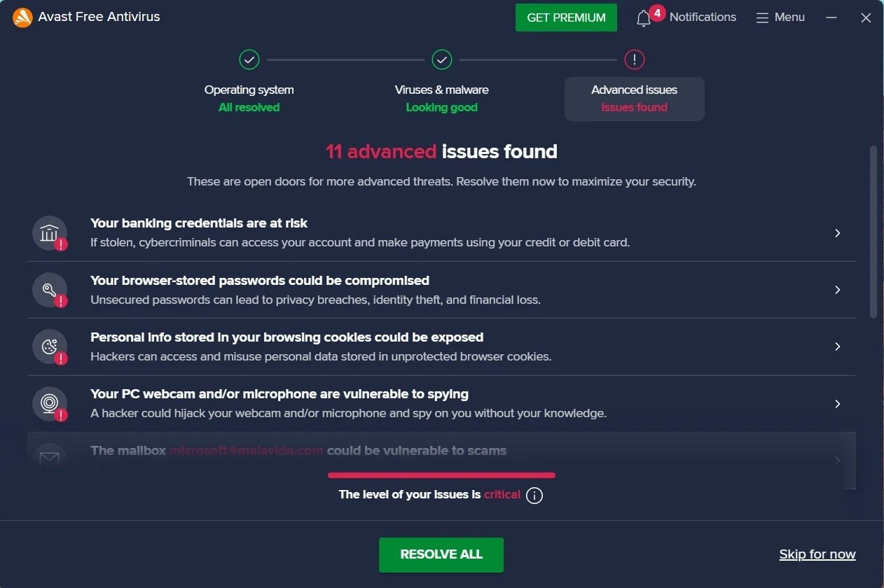
Task: Click the Operating system green checkmark
Action: 249,59
